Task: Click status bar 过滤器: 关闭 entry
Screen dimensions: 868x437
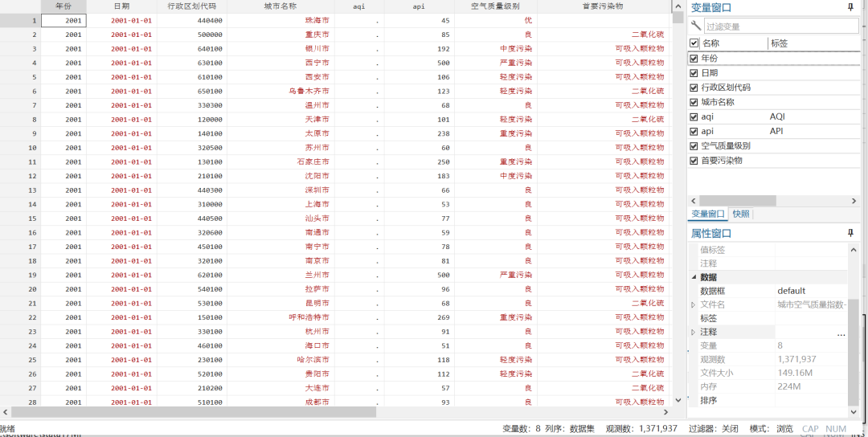Action: point(713,429)
